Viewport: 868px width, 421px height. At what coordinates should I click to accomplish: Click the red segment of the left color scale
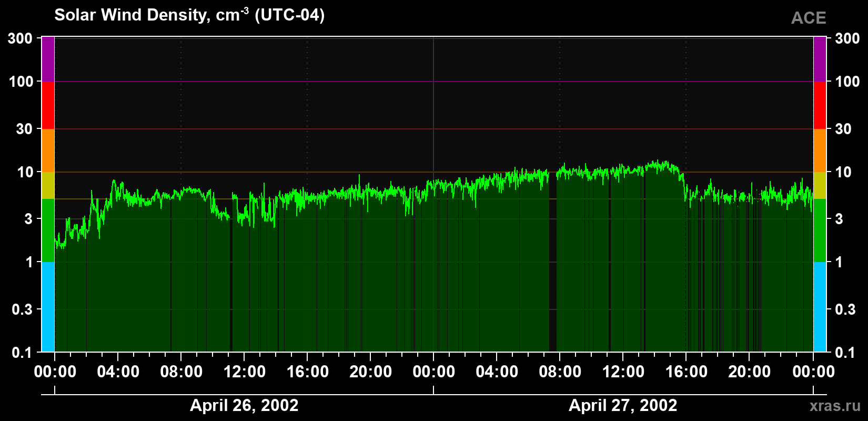click(x=48, y=105)
